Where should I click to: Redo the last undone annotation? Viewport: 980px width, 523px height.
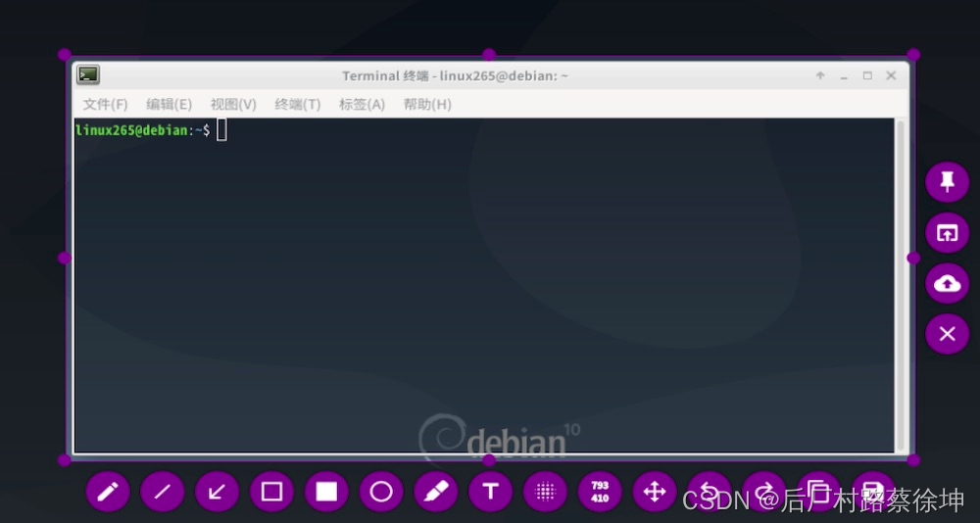(x=763, y=492)
